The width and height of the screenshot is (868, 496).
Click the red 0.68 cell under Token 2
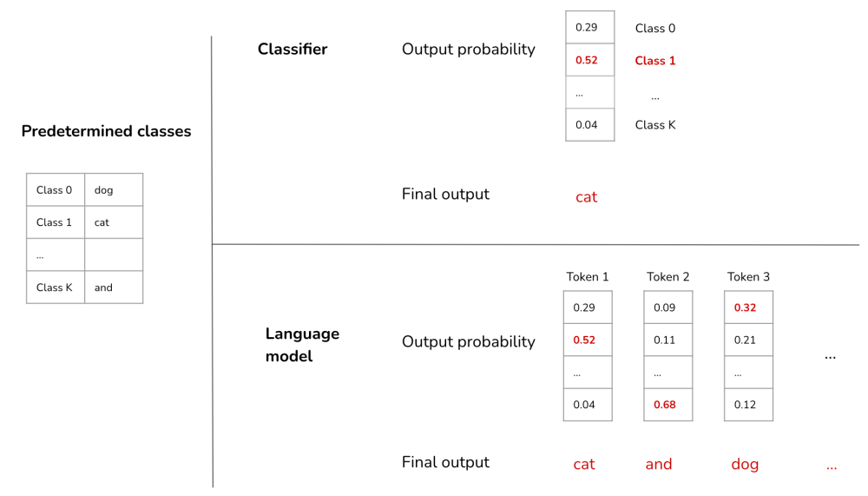click(x=668, y=405)
